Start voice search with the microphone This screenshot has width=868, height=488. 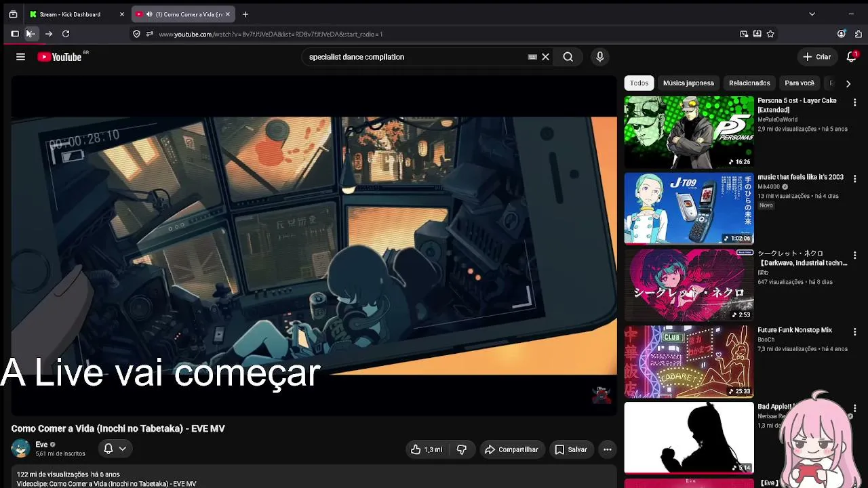[x=600, y=57]
